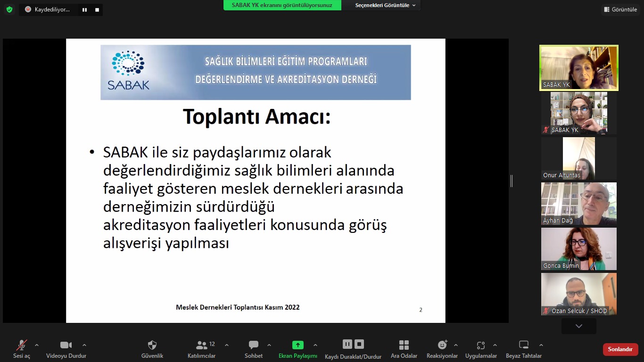
Task: Open Uygulamalar apps panel
Action: [x=481, y=349]
